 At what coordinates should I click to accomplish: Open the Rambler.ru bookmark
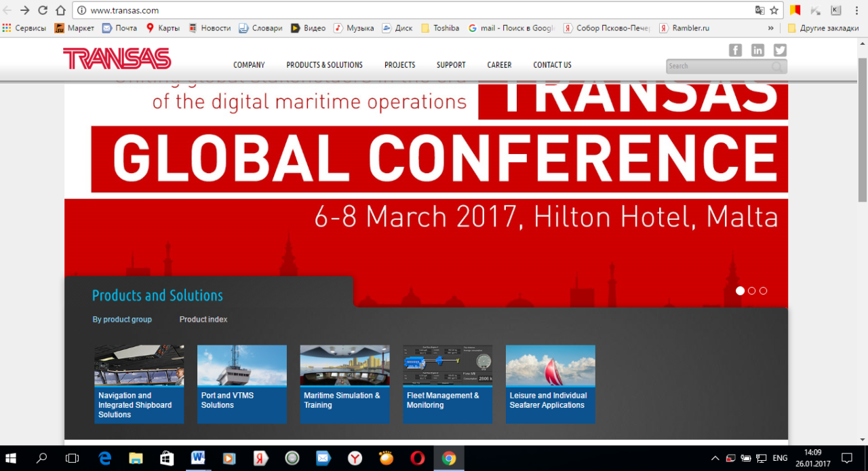click(x=684, y=29)
